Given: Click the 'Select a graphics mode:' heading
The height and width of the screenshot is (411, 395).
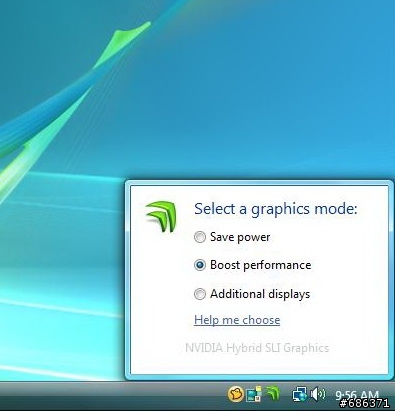Looking at the screenshot, I should pos(276,209).
